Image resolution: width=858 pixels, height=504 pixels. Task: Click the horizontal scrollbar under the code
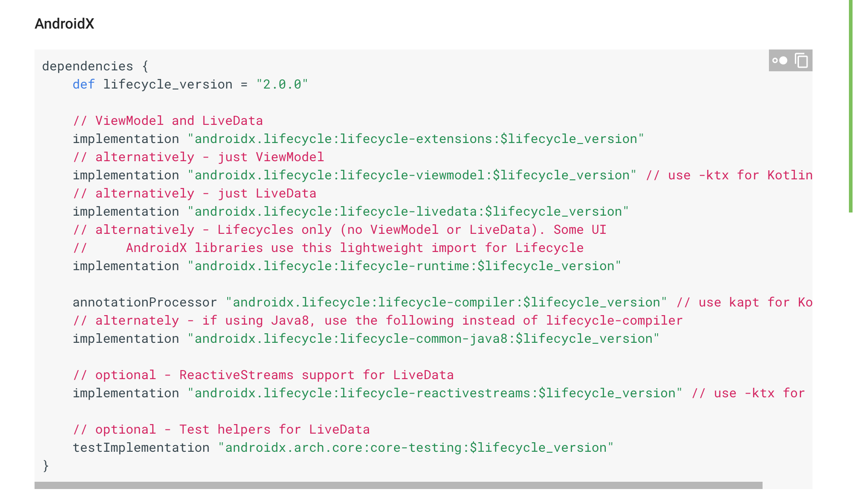(398, 485)
